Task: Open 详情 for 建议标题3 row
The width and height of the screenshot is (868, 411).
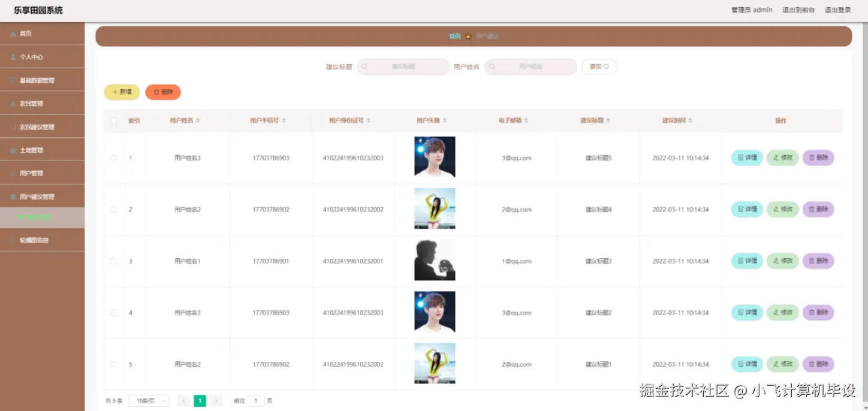Action: click(x=747, y=261)
